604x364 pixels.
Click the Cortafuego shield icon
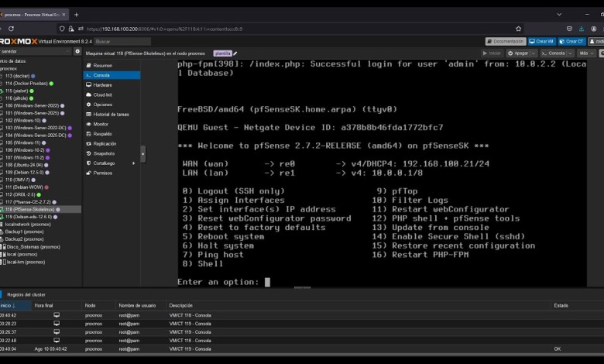[x=88, y=163]
